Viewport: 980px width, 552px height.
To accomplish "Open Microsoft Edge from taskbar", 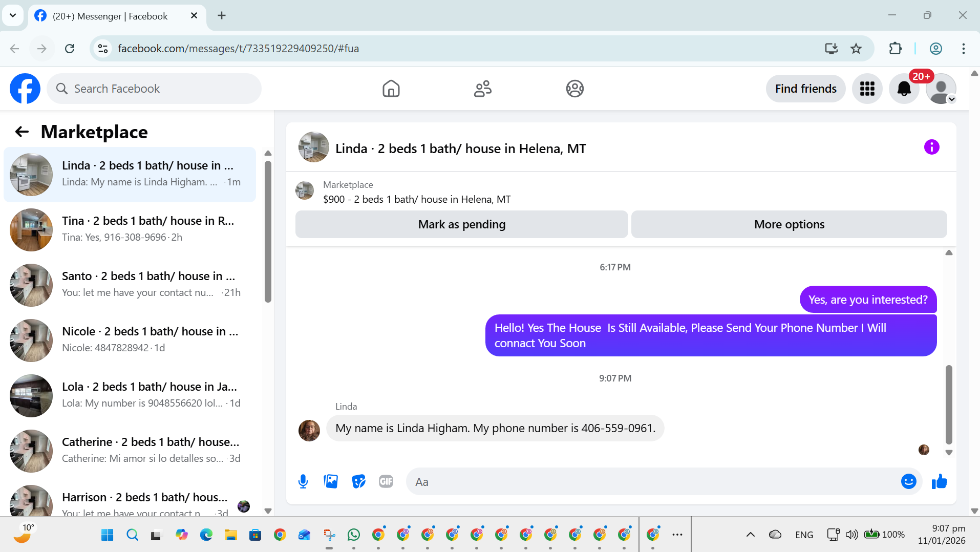I will click(x=206, y=535).
